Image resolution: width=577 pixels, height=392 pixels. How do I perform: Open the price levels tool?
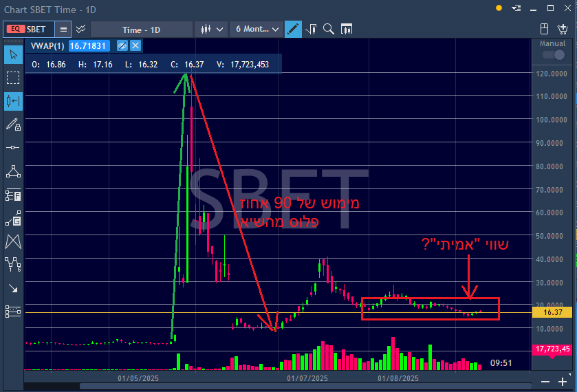[x=13, y=312]
